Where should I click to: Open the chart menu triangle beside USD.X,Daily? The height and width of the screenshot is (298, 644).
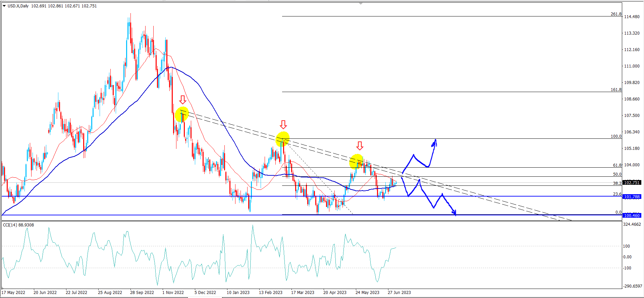4,6
